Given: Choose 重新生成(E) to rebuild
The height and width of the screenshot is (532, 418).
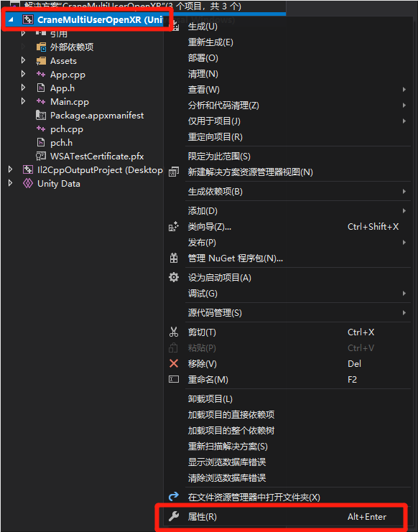Looking at the screenshot, I should tap(210, 42).
